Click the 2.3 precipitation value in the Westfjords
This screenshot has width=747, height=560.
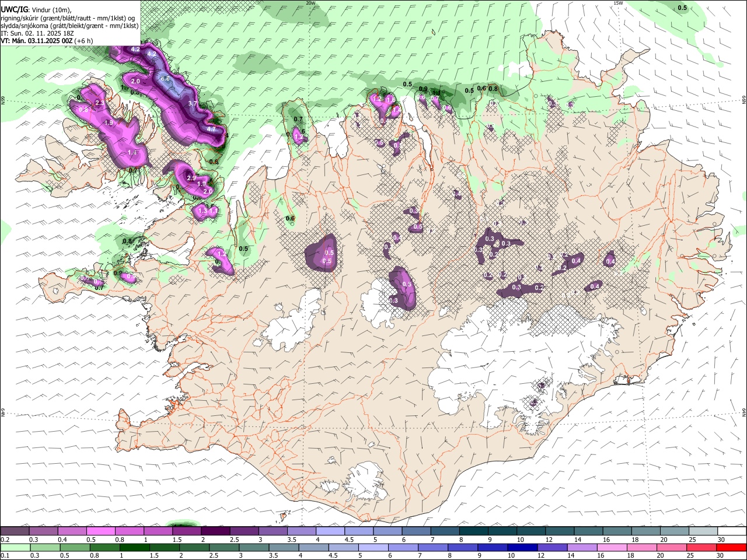(99, 103)
